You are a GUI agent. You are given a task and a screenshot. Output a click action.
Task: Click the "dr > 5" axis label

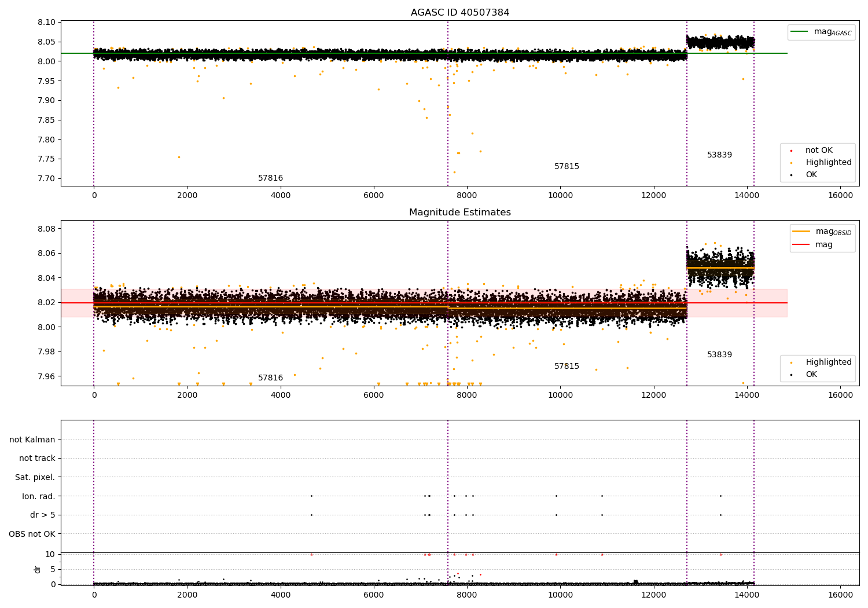click(x=43, y=515)
